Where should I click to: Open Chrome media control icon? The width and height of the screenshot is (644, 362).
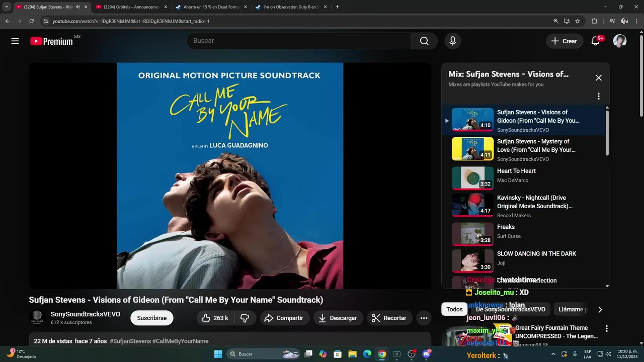tap(612, 21)
